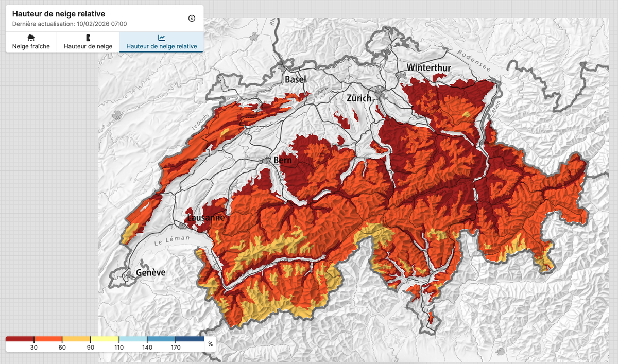Screen dimensions: 618x364
Task: Click the Genève city label
Action: pos(150,272)
